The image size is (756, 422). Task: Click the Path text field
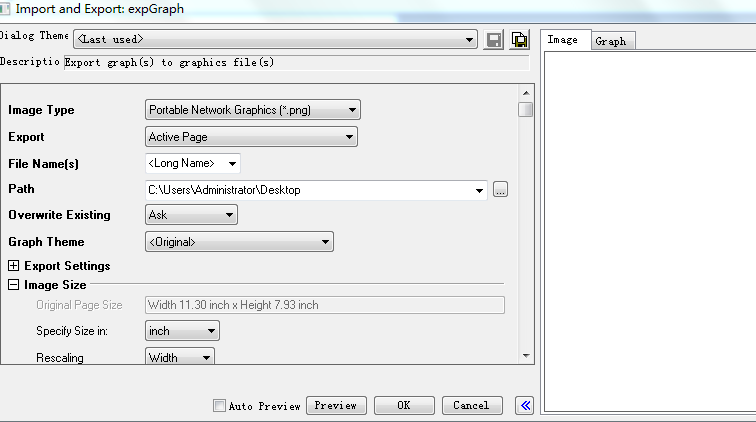pos(310,190)
